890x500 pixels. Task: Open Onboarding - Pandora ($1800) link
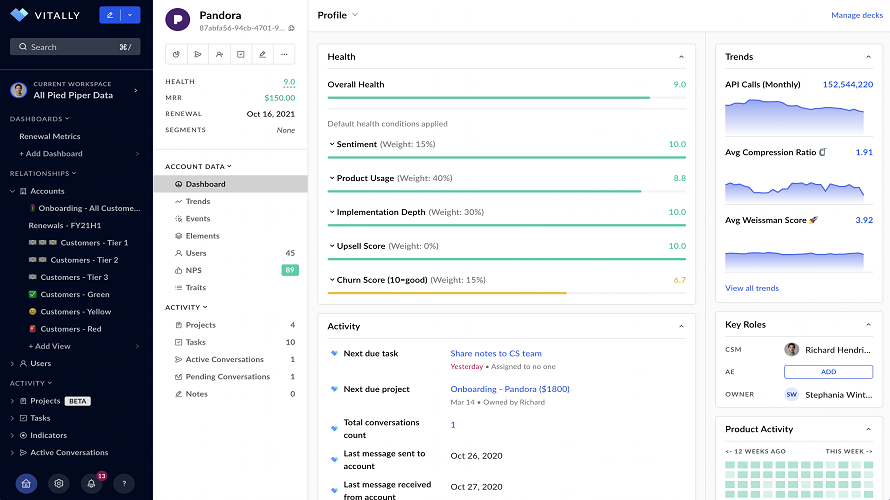[x=510, y=389]
